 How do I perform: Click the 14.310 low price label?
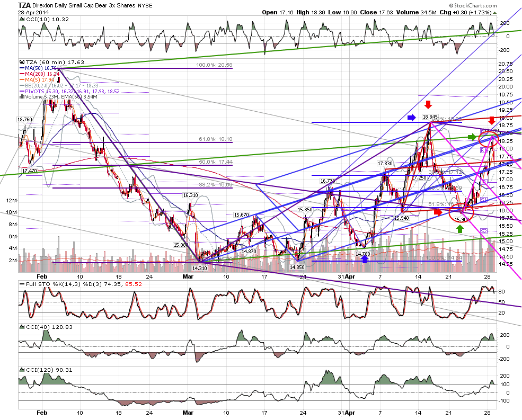coord(200,268)
